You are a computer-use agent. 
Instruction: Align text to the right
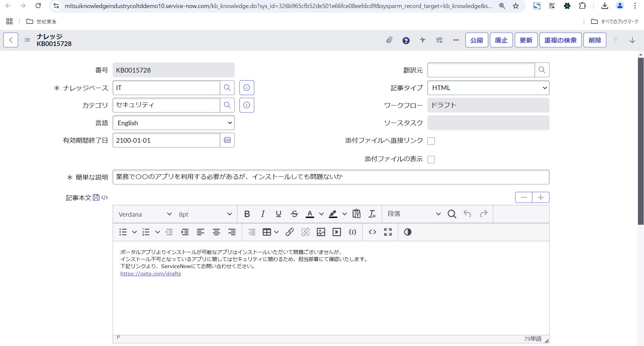point(232,232)
